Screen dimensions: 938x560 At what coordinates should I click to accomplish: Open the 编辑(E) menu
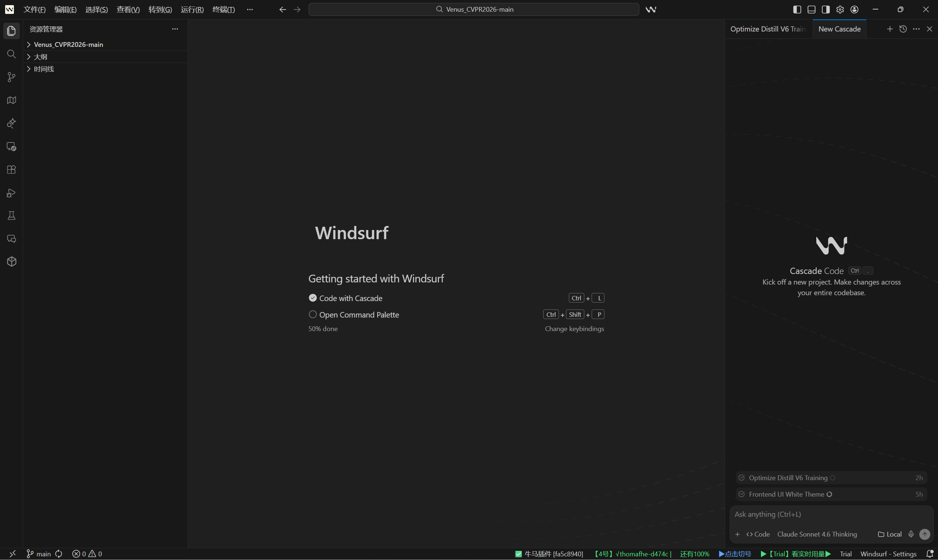(x=65, y=10)
